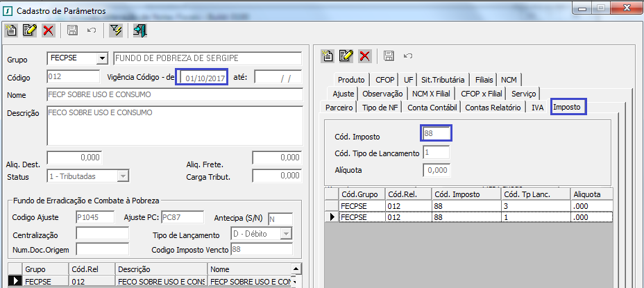Click the Nome field FECP SOBRE USO E CONSUMO

tap(175, 95)
